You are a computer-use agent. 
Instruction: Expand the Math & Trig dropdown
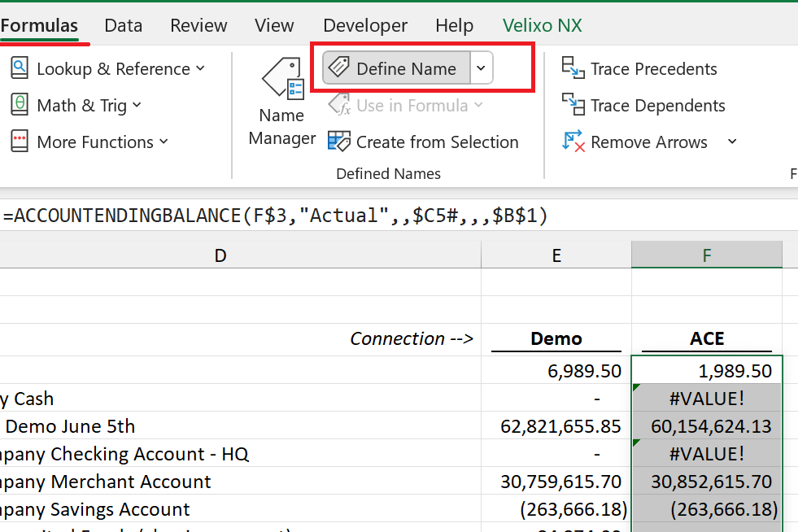[x=137, y=105]
